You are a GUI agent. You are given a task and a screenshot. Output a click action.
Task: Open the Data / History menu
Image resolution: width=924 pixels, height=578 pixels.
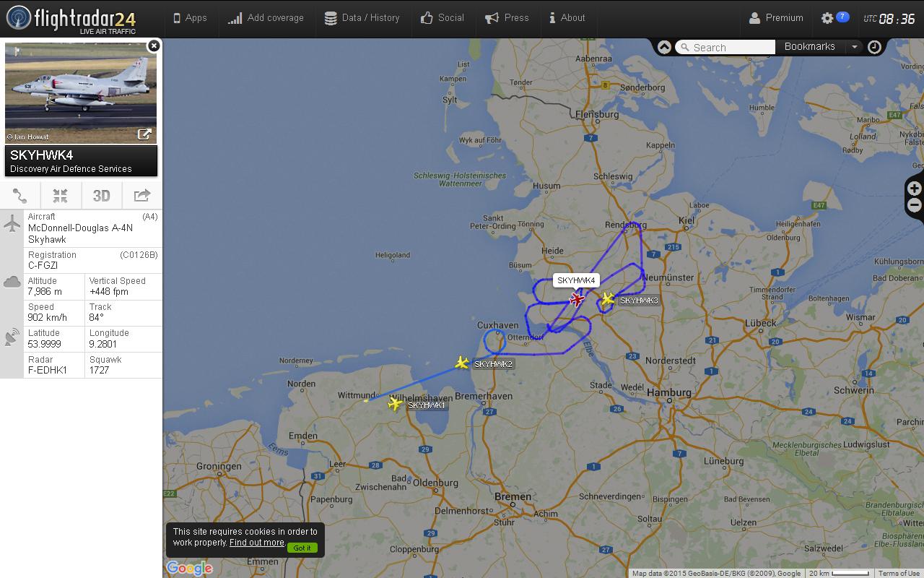[362, 18]
